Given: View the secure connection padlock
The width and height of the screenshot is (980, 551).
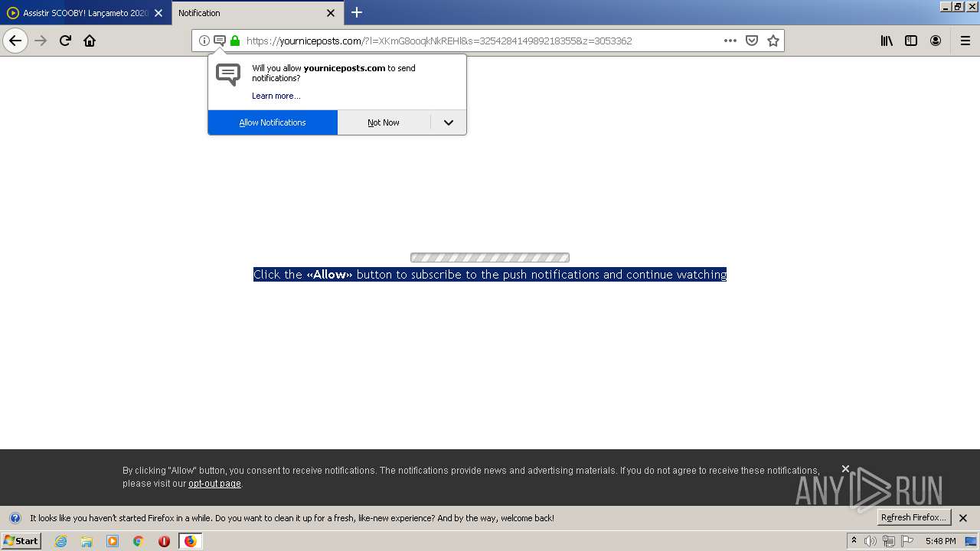Looking at the screenshot, I should point(235,41).
